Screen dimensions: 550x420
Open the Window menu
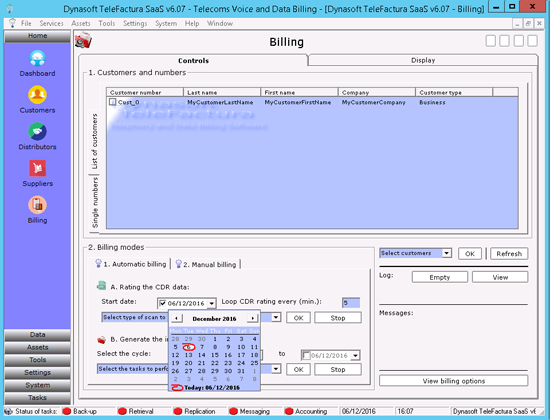tap(220, 23)
